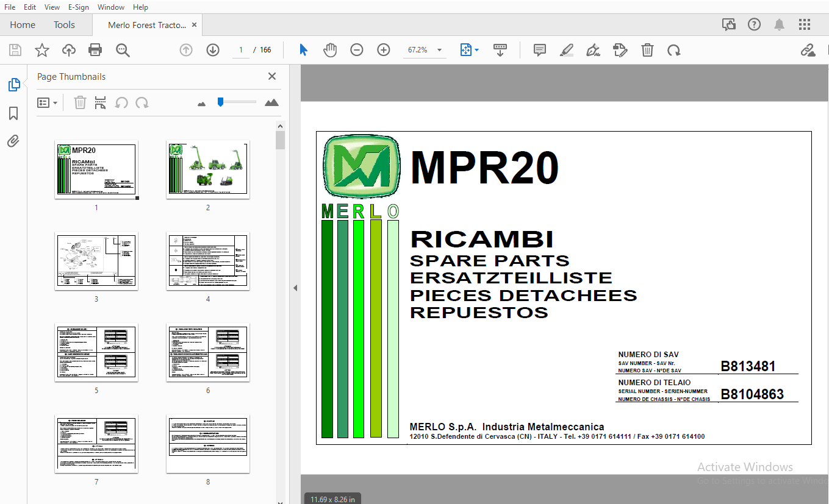Adjust the thumbnail size slider
829x504 pixels.
coord(221,102)
